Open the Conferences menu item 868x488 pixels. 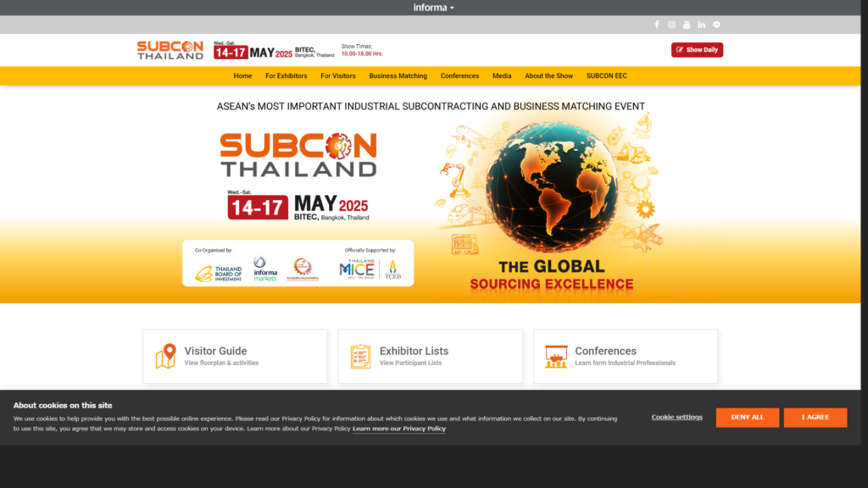459,75
